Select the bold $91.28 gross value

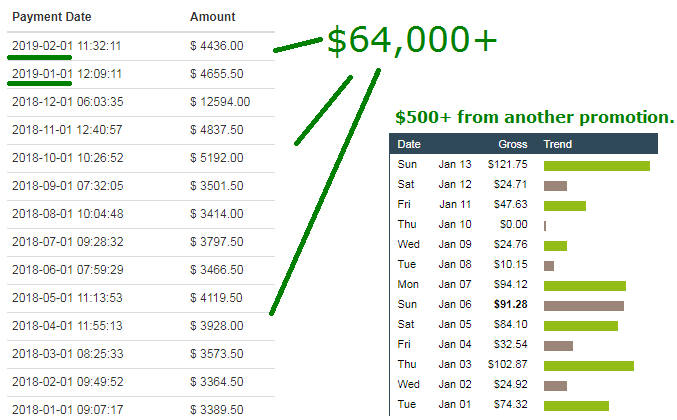coord(511,304)
